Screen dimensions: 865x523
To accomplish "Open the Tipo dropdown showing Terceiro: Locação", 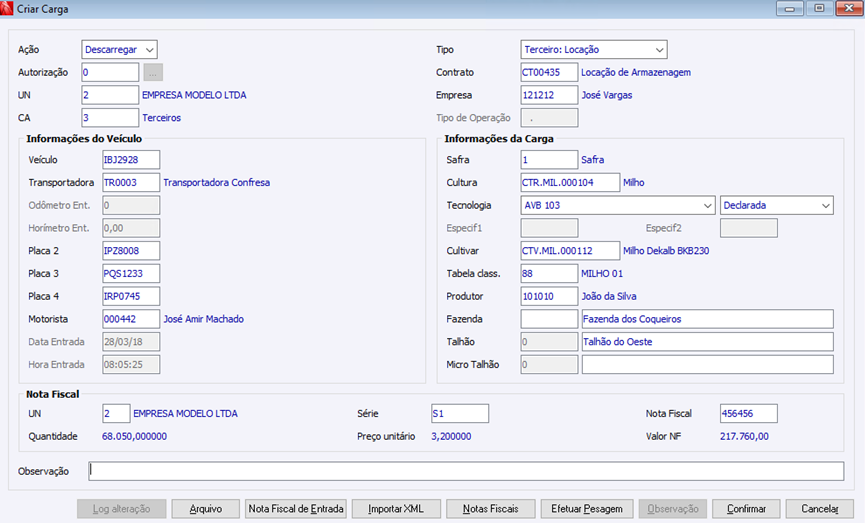I will point(594,50).
